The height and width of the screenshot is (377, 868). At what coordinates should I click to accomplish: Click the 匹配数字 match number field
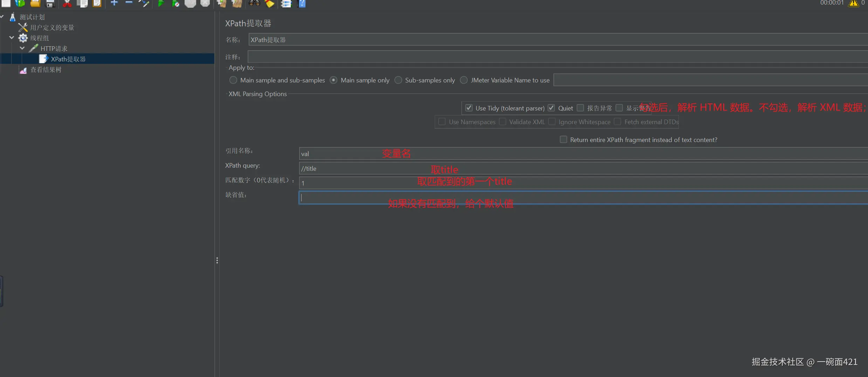click(x=584, y=183)
